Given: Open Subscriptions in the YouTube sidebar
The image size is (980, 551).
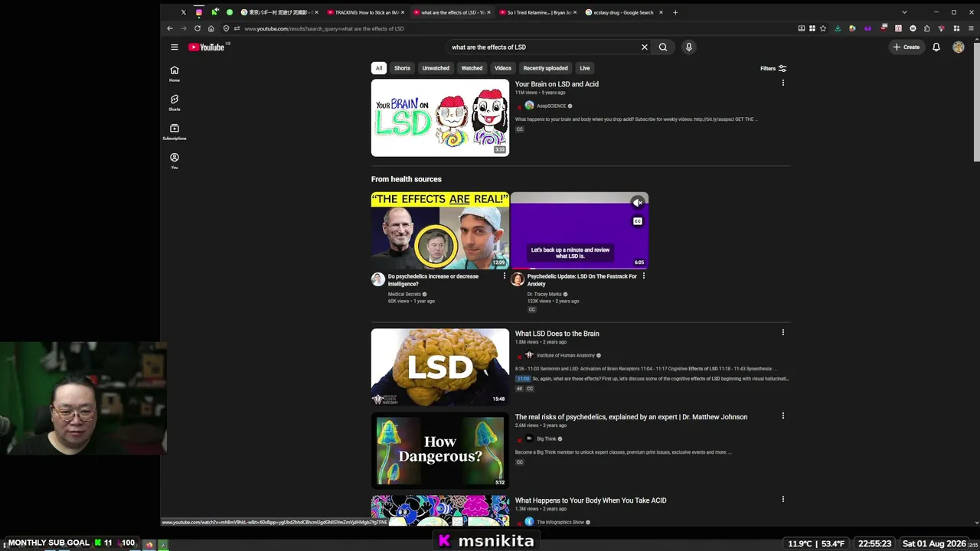Looking at the screenshot, I should click(x=175, y=132).
